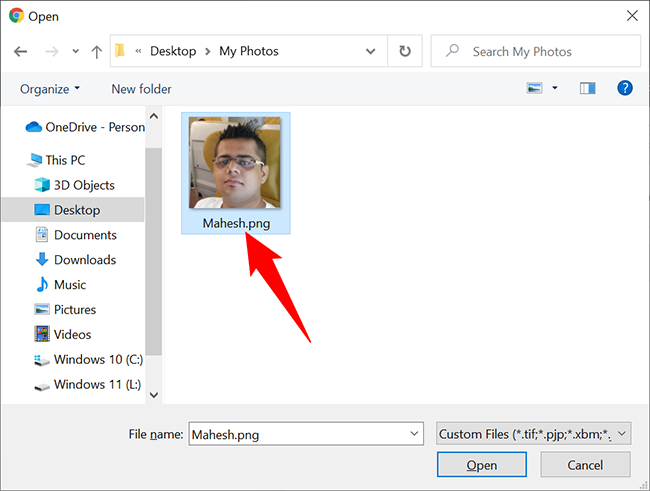Image resolution: width=650 pixels, height=491 pixels.
Task: Open Documents in the navigation pane
Action: [x=76, y=235]
